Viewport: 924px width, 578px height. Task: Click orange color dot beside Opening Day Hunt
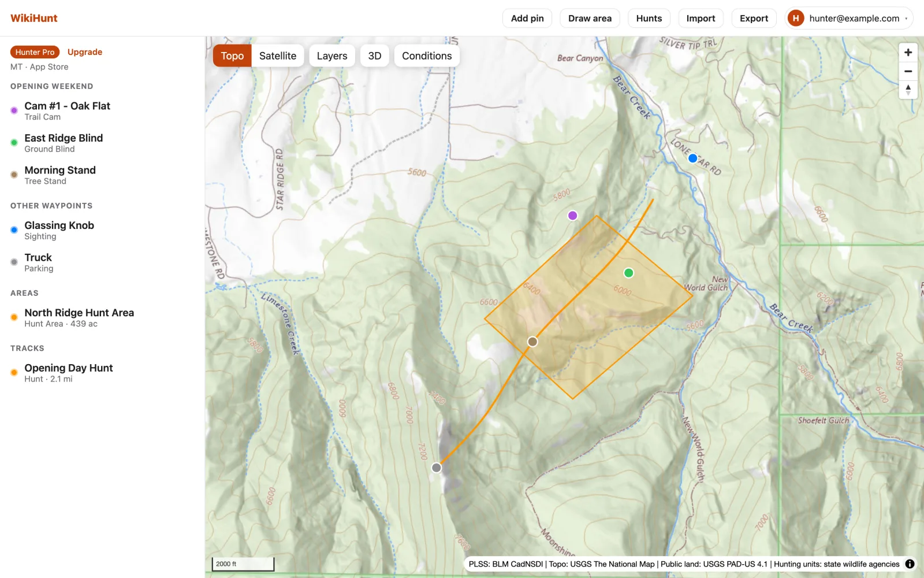pyautogui.click(x=14, y=372)
